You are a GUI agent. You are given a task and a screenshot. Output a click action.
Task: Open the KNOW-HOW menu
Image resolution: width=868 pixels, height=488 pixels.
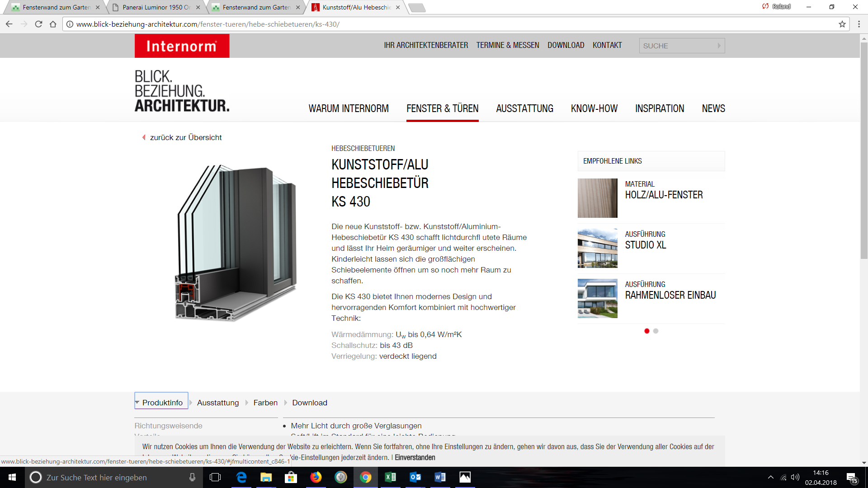coord(594,108)
